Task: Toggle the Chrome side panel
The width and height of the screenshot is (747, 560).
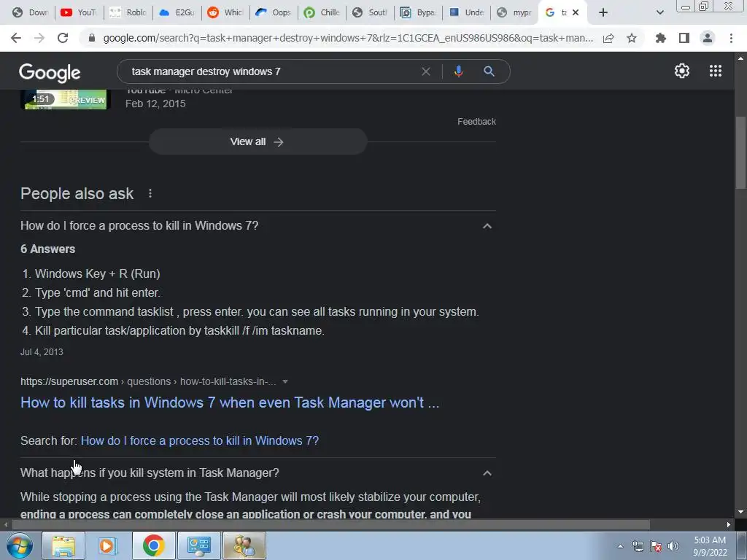Action: pos(684,38)
